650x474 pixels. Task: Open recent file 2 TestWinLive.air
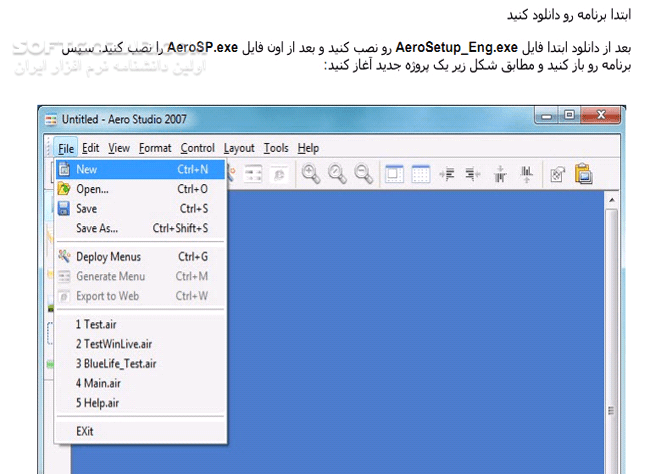141,344
